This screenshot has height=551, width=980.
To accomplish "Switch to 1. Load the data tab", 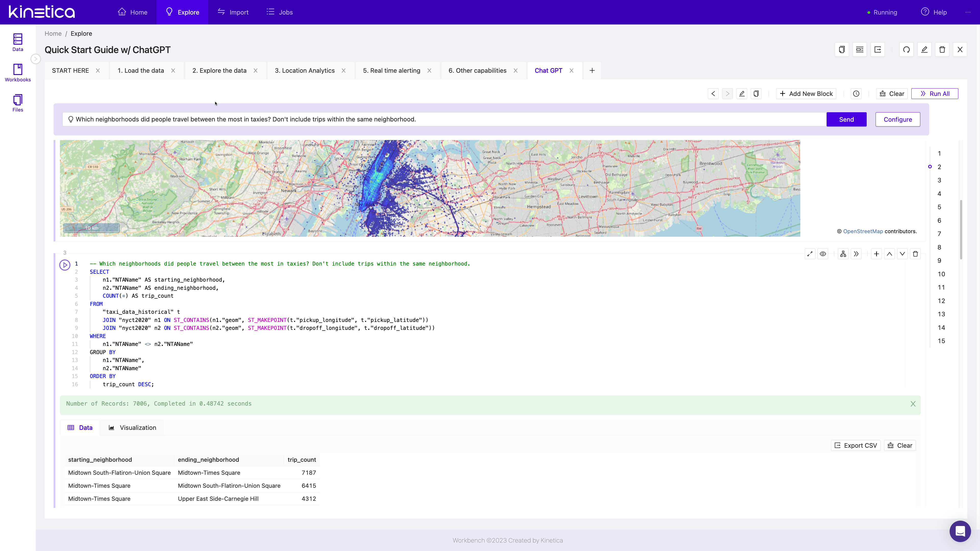I will tap(141, 70).
